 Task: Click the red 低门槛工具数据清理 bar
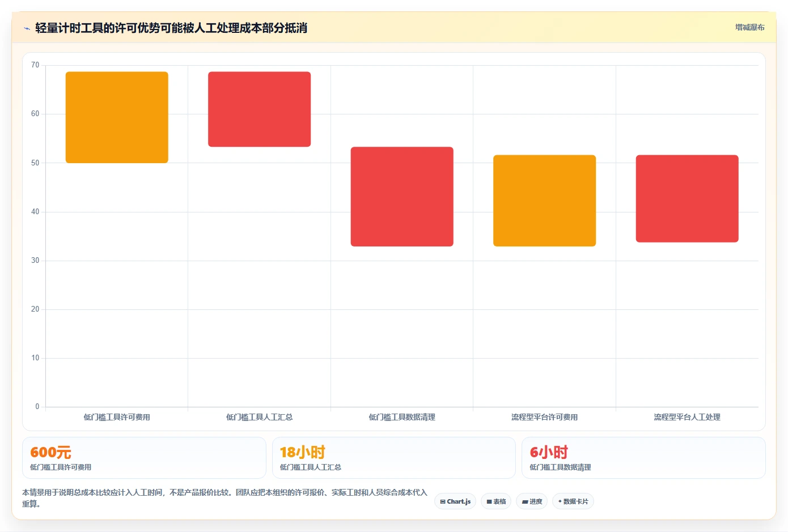(402, 197)
